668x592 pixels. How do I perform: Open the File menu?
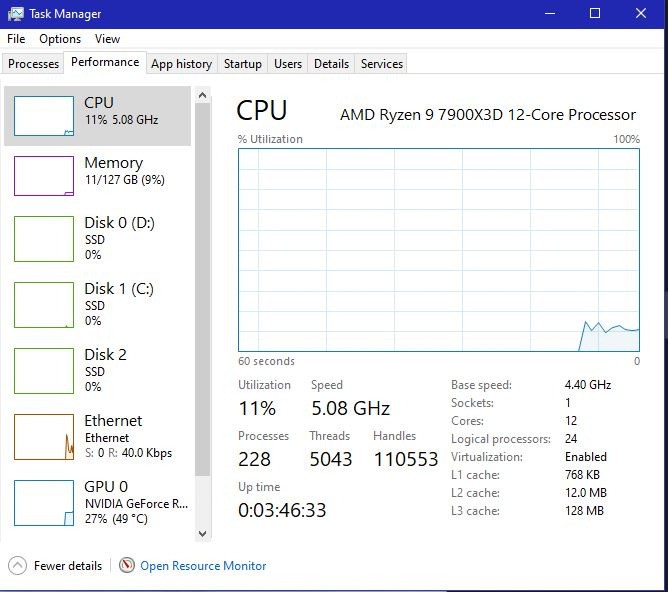pos(16,39)
